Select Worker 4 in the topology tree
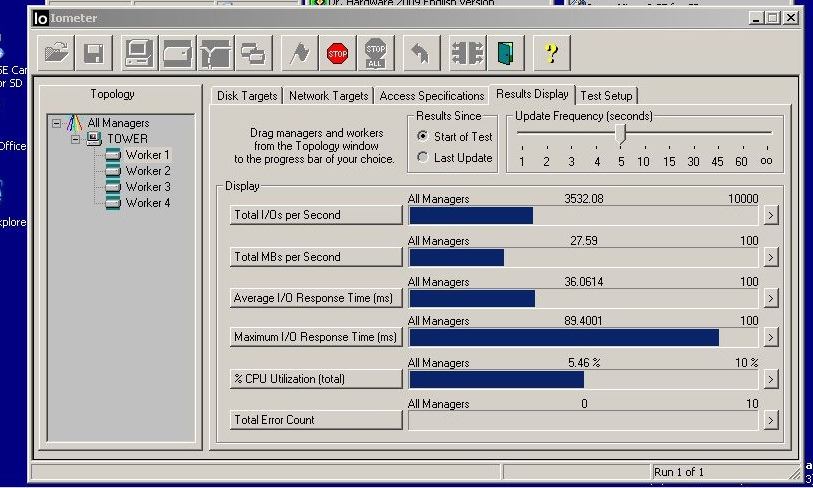The height and width of the screenshot is (488, 813). pos(148,203)
